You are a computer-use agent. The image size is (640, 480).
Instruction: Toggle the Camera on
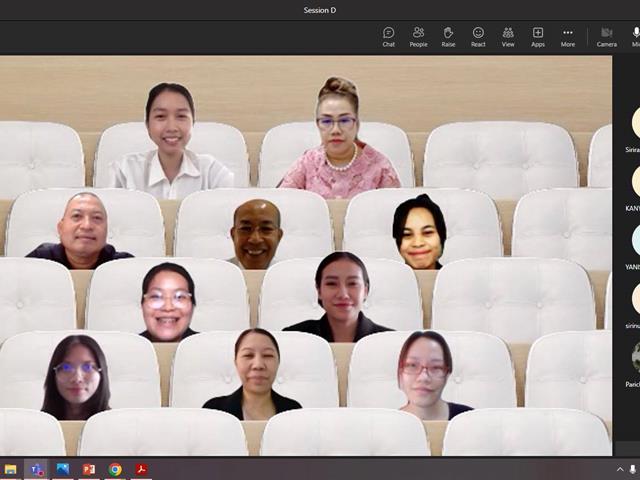click(x=607, y=37)
